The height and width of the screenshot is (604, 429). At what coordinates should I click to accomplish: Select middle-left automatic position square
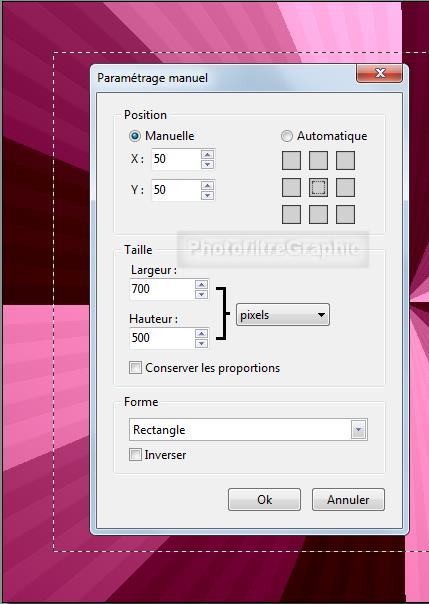click(x=291, y=188)
